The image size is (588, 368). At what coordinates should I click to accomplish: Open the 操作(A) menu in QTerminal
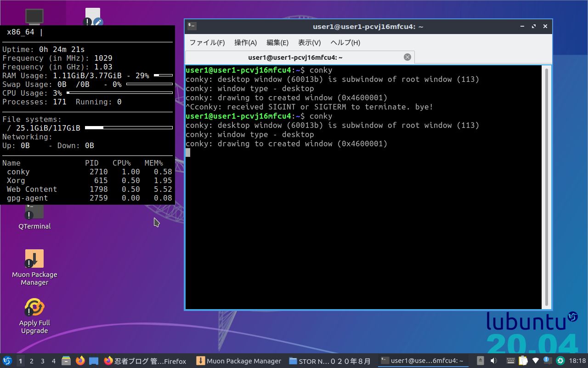246,43
